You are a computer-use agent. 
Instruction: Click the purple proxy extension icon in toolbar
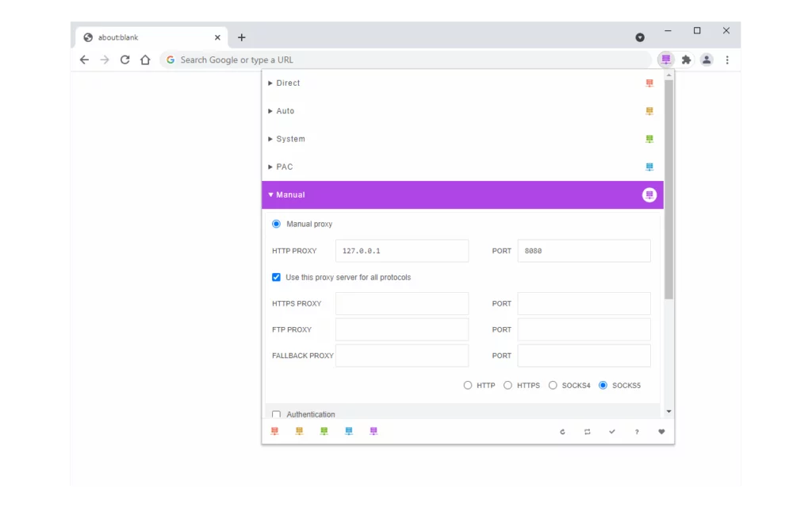pyautogui.click(x=665, y=59)
